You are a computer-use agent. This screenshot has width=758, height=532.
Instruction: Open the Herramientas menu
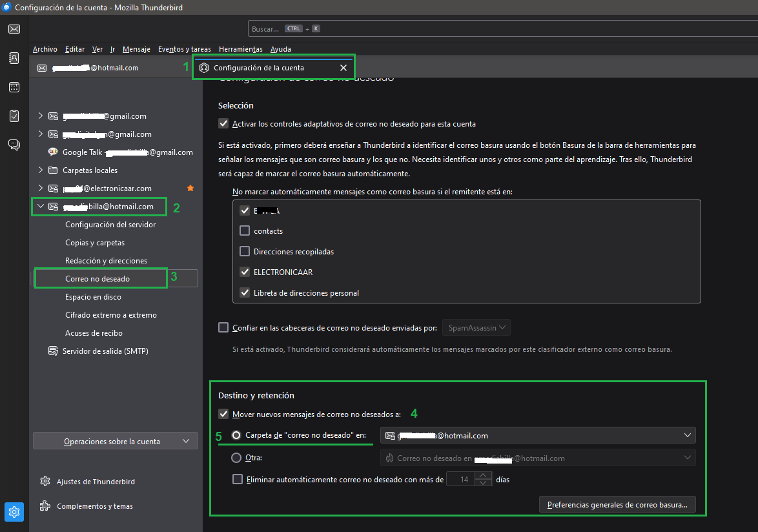tap(241, 49)
